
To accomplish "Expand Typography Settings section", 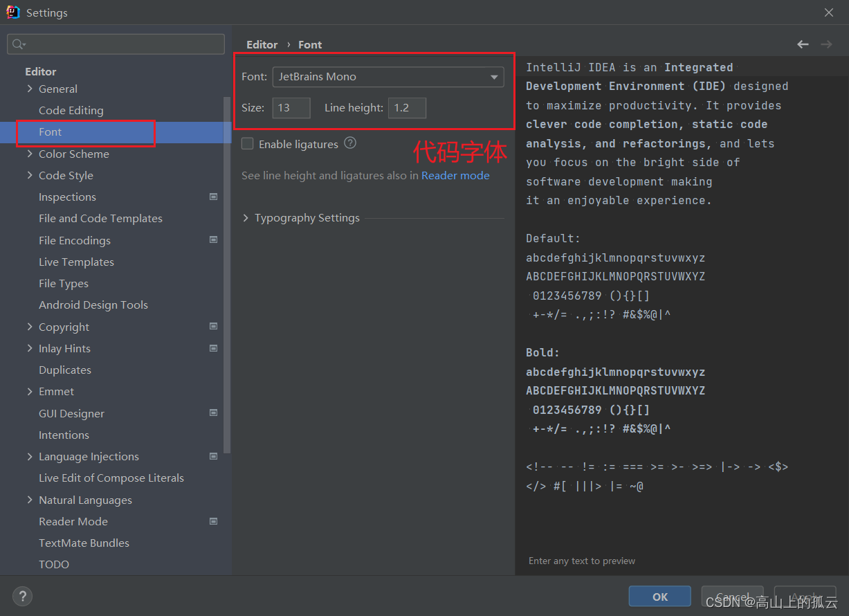I will [246, 218].
